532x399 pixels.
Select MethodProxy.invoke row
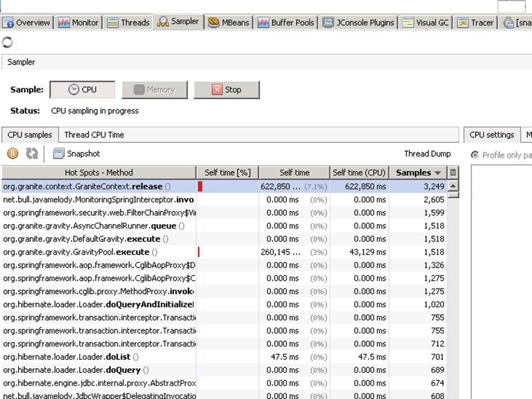224,291
